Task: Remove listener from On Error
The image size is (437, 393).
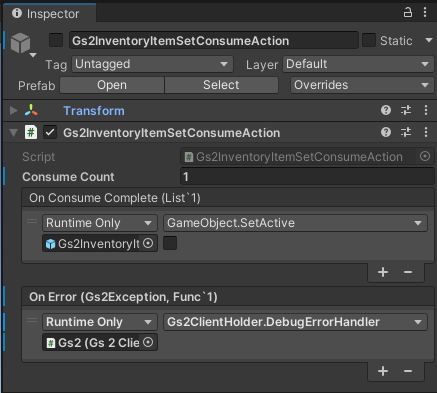Action: click(x=408, y=371)
